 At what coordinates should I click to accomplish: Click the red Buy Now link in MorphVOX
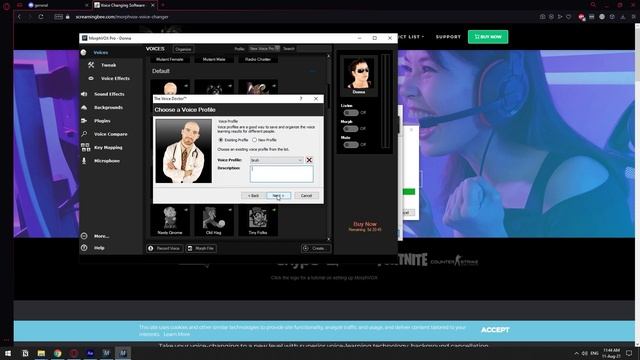(x=365, y=224)
